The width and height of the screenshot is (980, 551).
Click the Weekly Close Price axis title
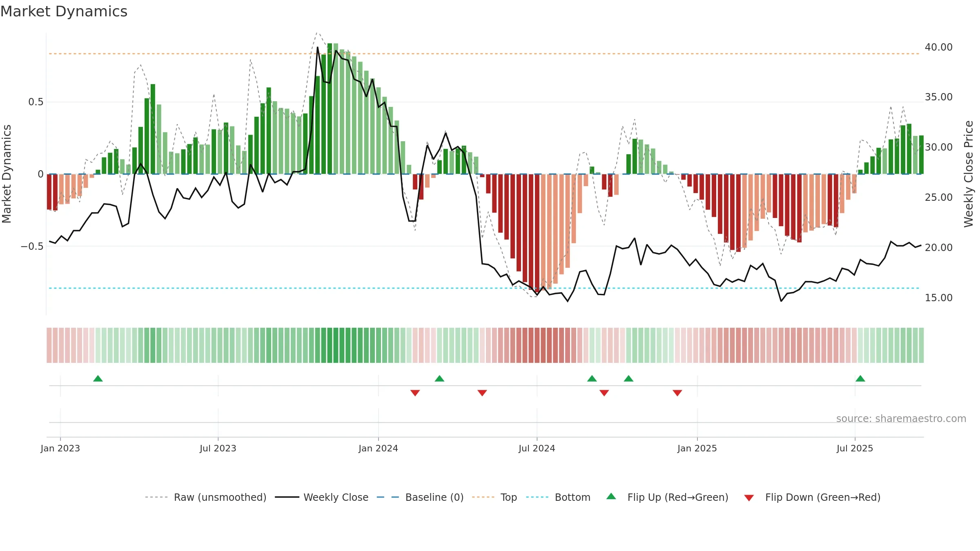point(969,174)
